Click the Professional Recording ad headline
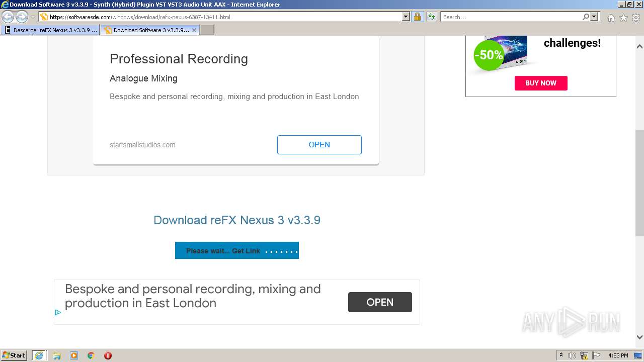The image size is (644, 362). click(x=179, y=59)
